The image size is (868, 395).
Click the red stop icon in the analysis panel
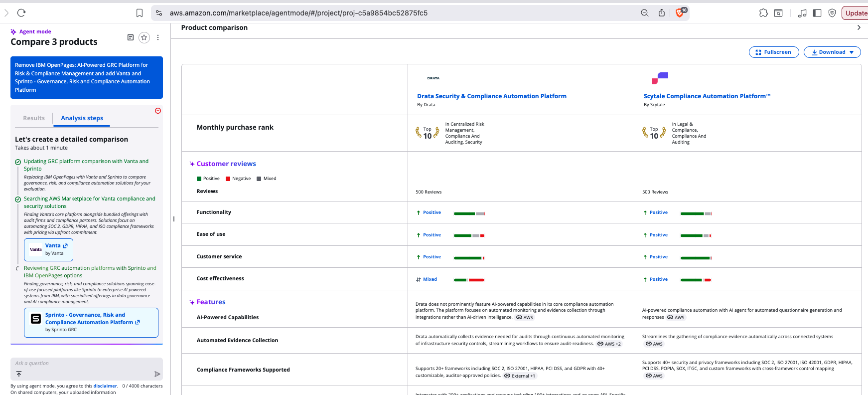158,111
